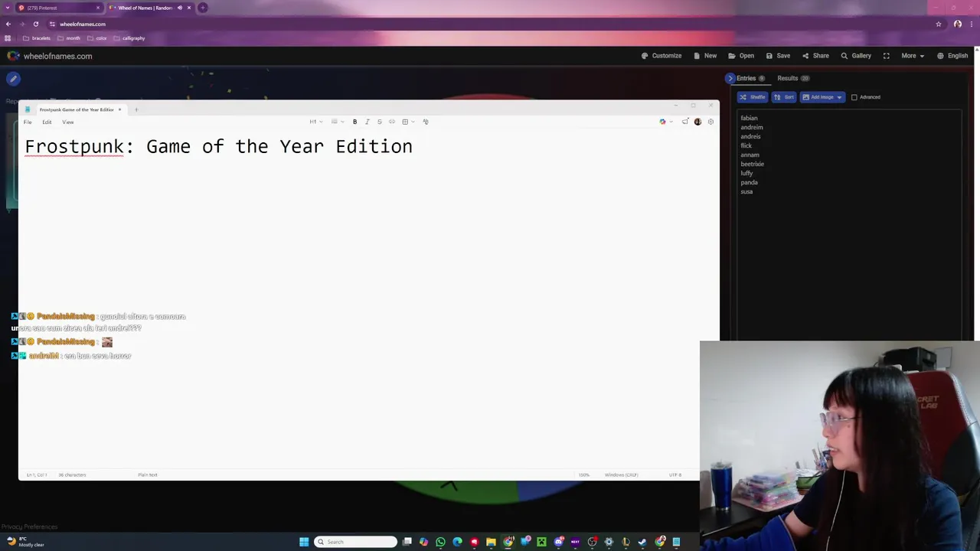Open the table insert dropdown in Notepad
Viewport: 980px width, 551px height.
(408, 122)
